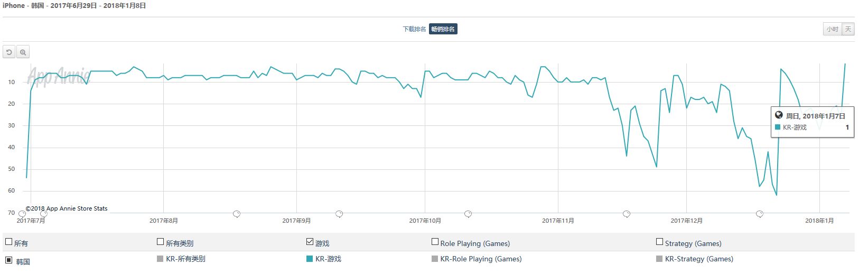The width and height of the screenshot is (868, 273).
Task: Switch to the 下载排名 tab
Action: [x=414, y=29]
